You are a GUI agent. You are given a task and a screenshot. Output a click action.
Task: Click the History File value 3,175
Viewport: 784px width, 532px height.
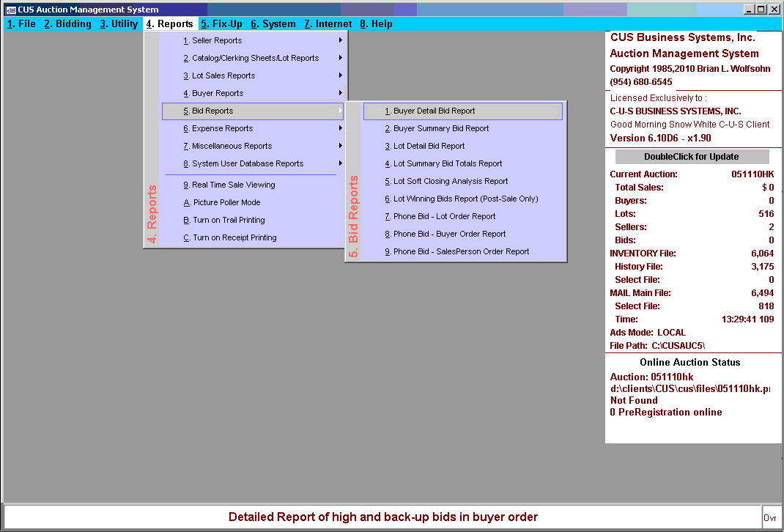tap(763, 267)
